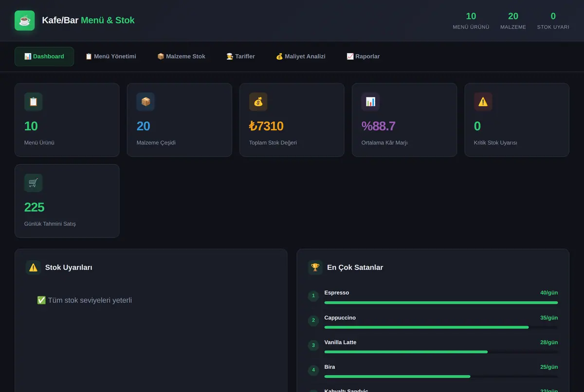Click the En Çok Satanlar heading

point(355,267)
